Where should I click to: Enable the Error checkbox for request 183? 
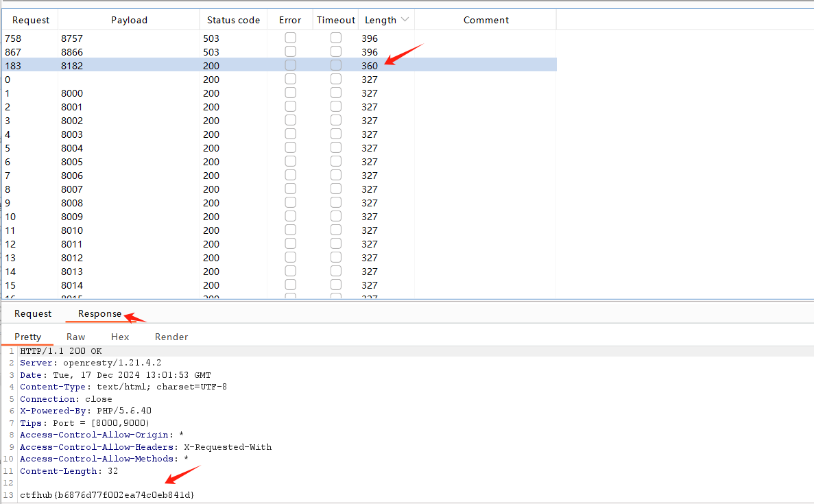click(290, 65)
